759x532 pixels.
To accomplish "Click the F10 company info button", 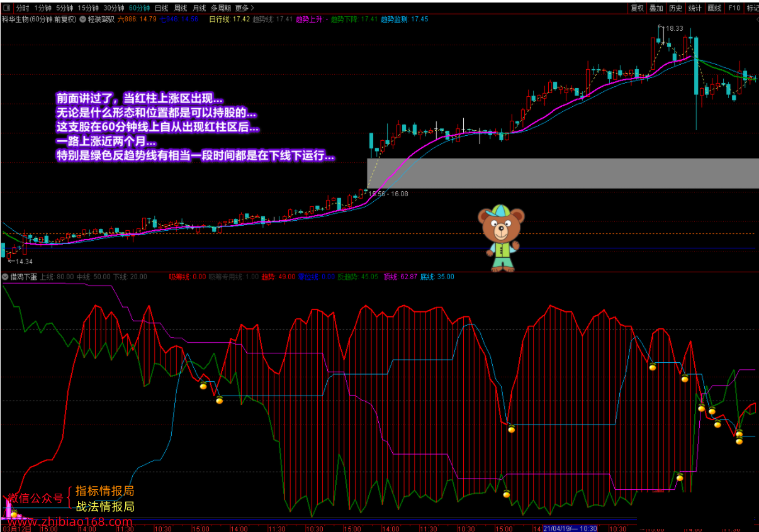I will (734, 8).
